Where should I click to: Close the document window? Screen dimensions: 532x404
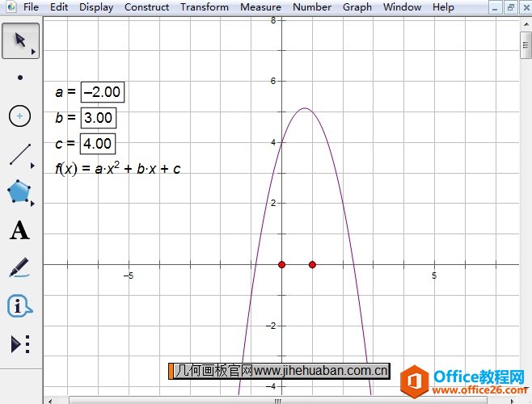pos(526,7)
